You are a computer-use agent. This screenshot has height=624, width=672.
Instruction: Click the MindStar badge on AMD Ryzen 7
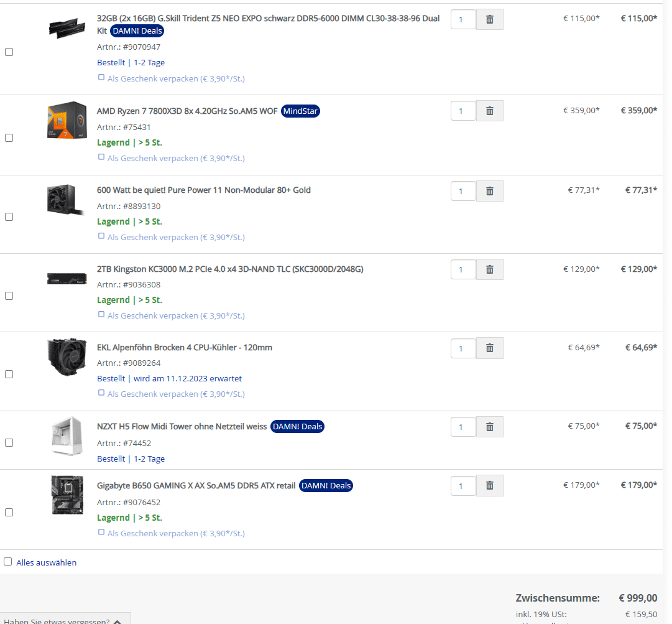[300, 111]
